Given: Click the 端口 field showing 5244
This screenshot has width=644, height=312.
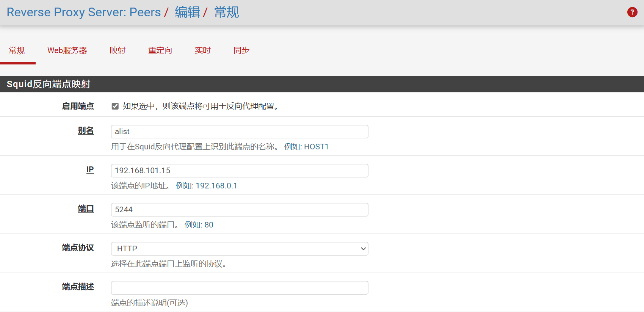Looking at the screenshot, I should [239, 210].
